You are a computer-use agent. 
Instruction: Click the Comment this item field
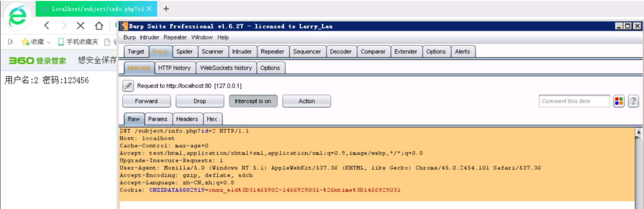pyautogui.click(x=574, y=101)
